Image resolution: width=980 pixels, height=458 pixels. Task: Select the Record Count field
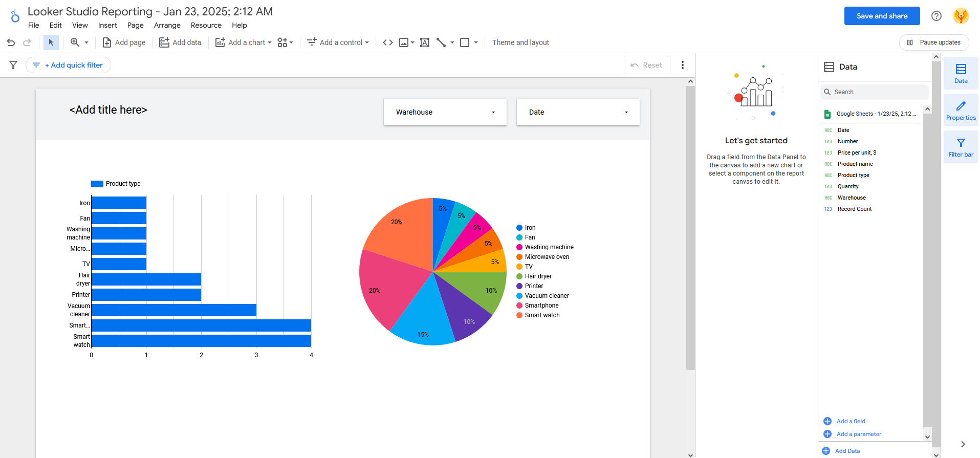855,209
